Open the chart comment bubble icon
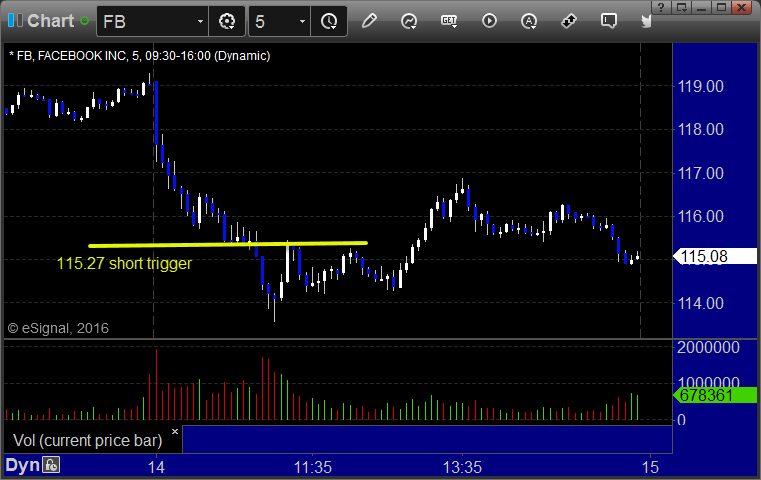This screenshot has height=480, width=761. (x=609, y=21)
